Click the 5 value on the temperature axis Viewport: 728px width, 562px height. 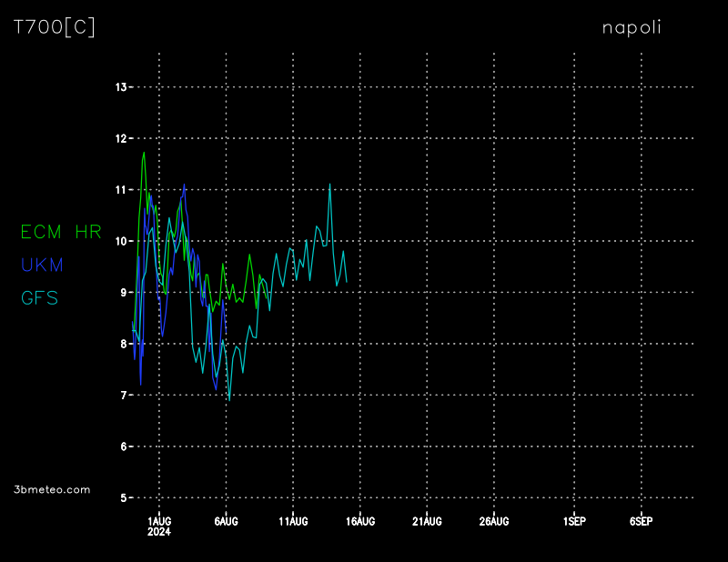[123, 498]
